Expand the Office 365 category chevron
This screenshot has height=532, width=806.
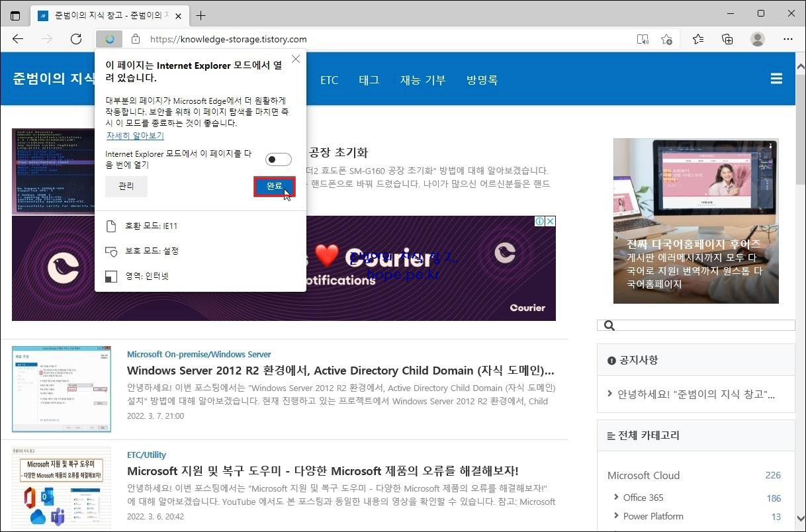coord(615,497)
